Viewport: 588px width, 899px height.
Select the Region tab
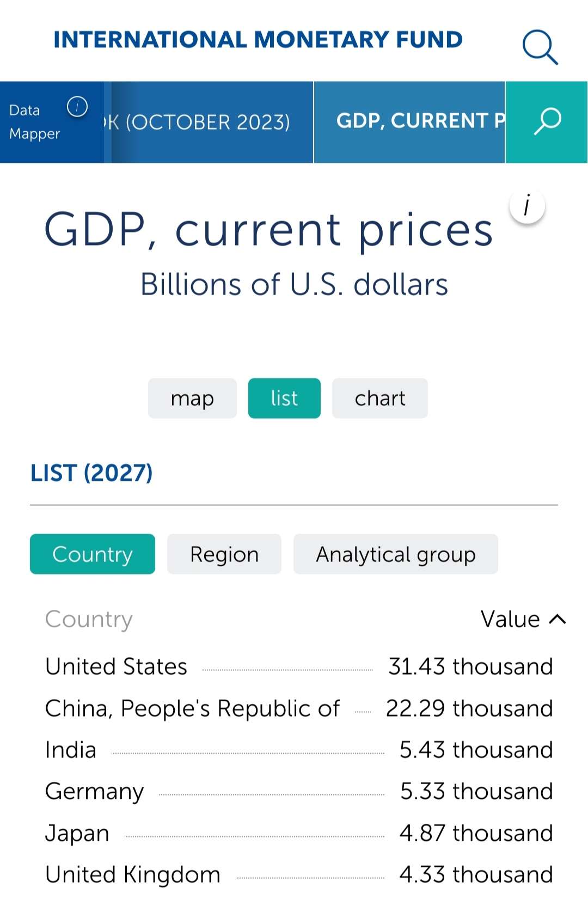click(224, 554)
